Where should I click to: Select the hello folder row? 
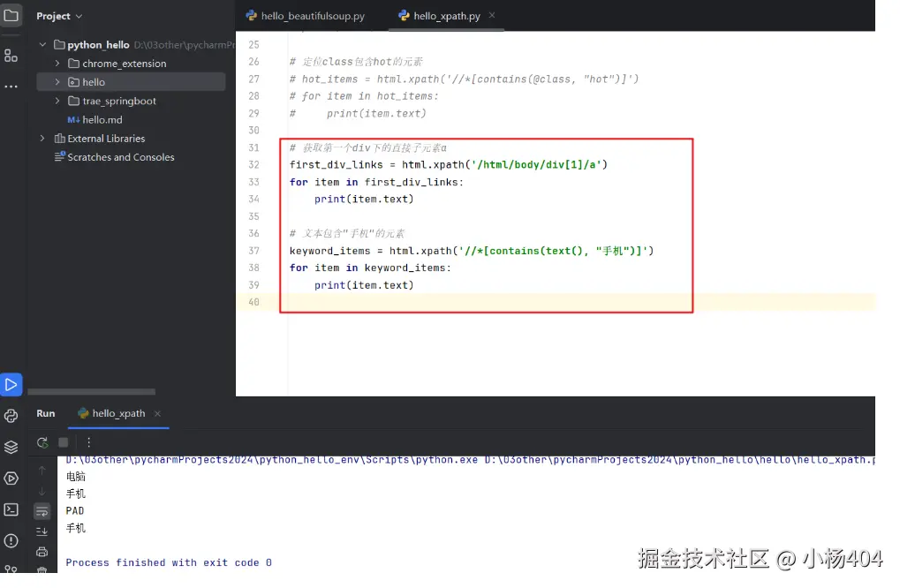click(131, 82)
